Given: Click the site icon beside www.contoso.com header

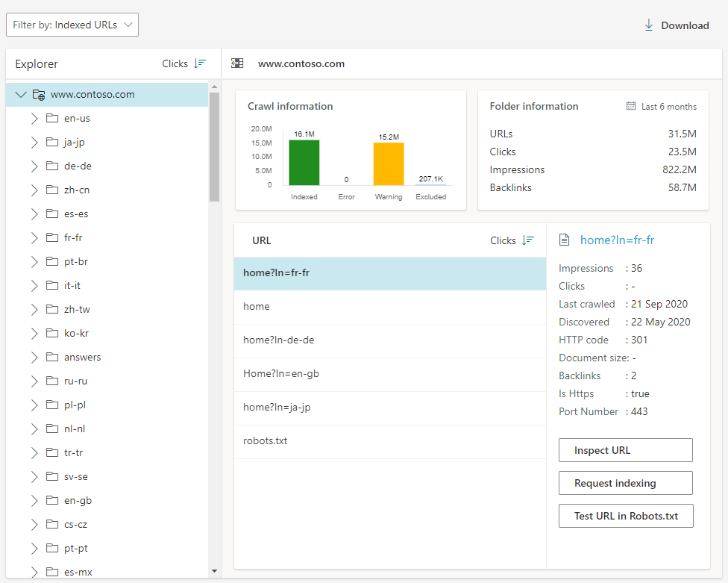Looking at the screenshot, I should click(x=237, y=63).
